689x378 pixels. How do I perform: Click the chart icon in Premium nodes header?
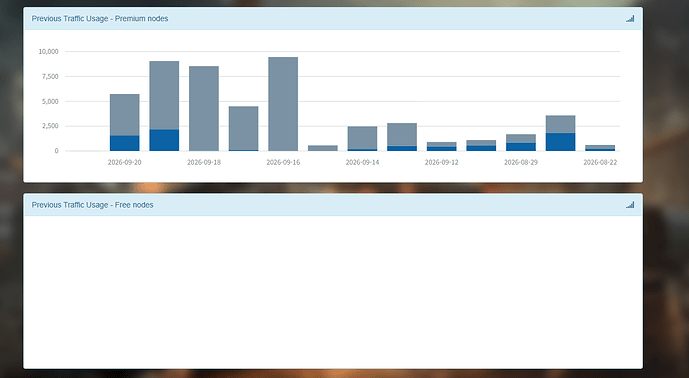630,18
